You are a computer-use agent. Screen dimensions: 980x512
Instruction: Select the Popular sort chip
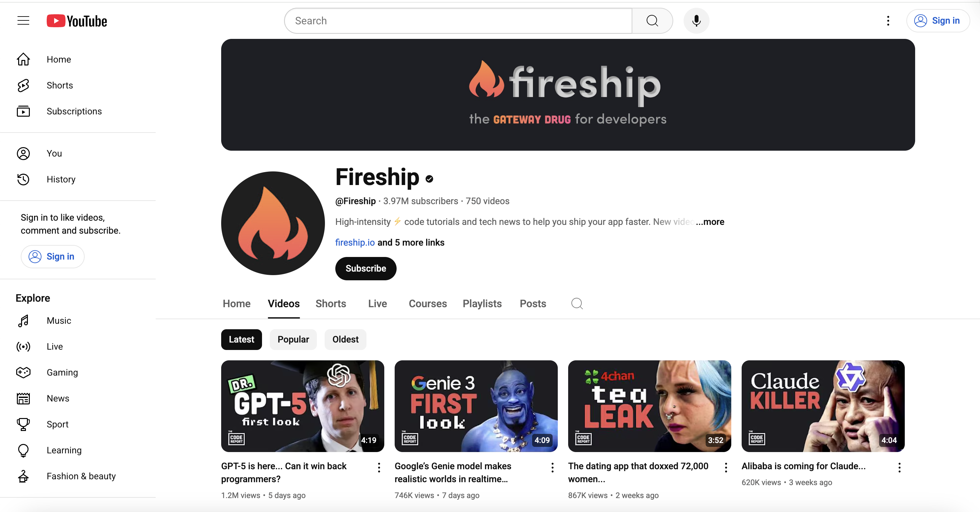(293, 339)
